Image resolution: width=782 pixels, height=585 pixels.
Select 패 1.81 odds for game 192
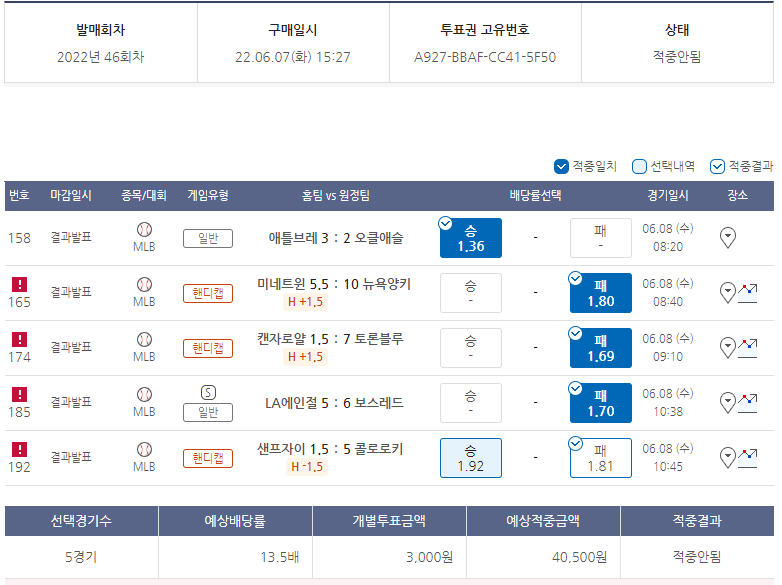tap(600, 458)
